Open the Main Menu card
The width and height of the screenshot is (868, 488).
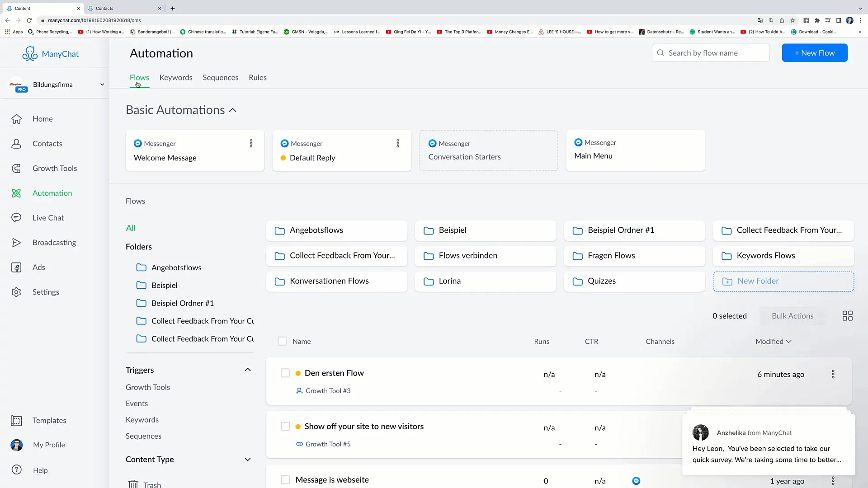635,150
